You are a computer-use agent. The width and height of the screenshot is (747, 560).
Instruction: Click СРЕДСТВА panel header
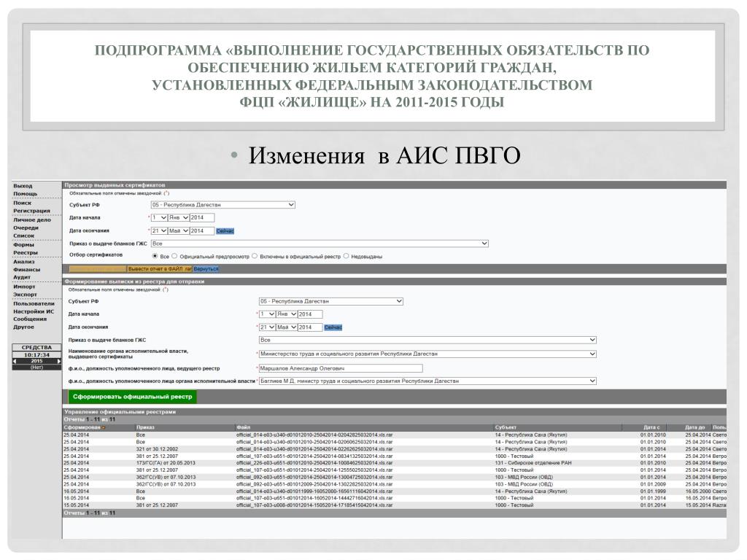point(36,348)
